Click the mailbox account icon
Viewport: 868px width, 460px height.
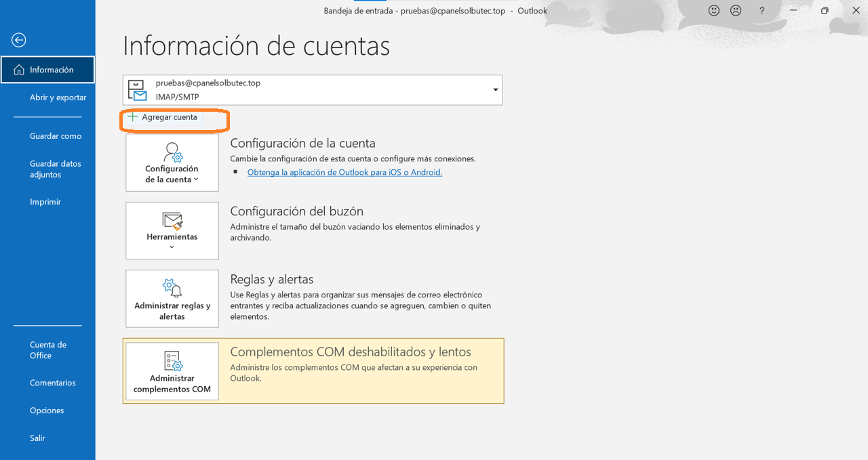pos(138,90)
